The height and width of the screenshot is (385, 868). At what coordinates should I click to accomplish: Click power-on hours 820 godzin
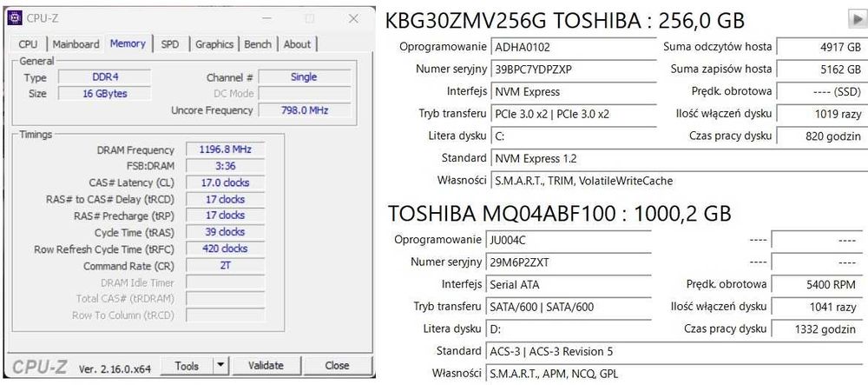821,136
